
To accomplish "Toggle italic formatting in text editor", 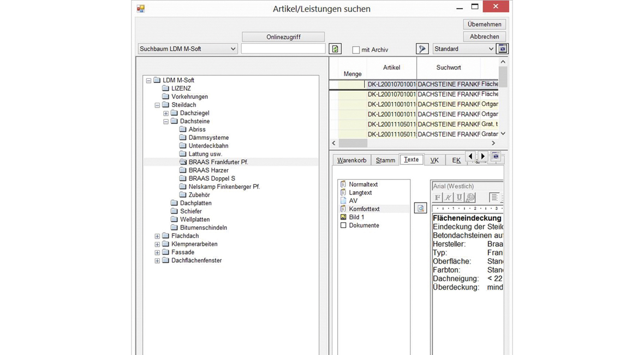I will pos(448,198).
